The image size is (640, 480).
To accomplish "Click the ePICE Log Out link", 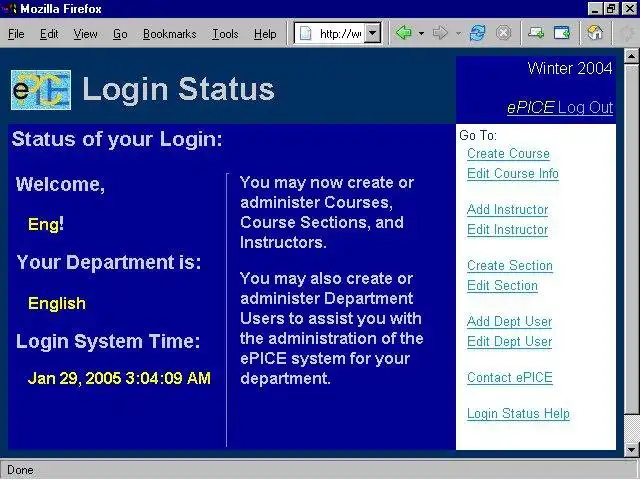I will click(x=560, y=108).
